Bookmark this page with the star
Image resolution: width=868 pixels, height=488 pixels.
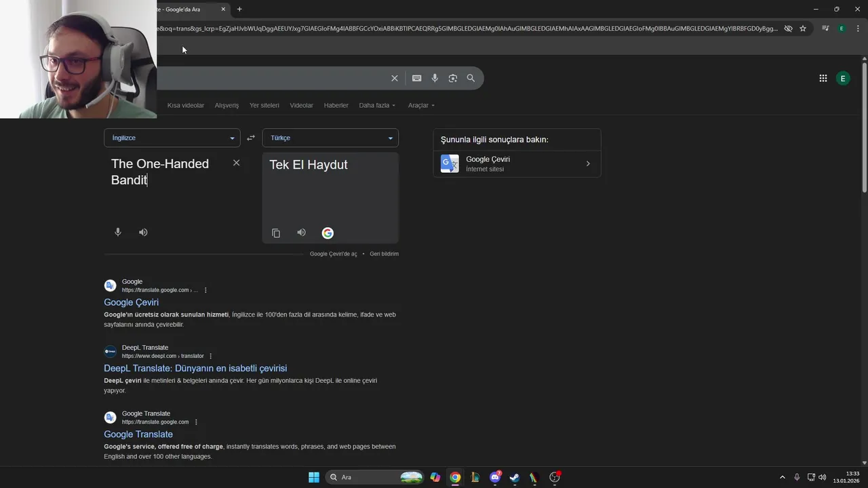(x=803, y=28)
